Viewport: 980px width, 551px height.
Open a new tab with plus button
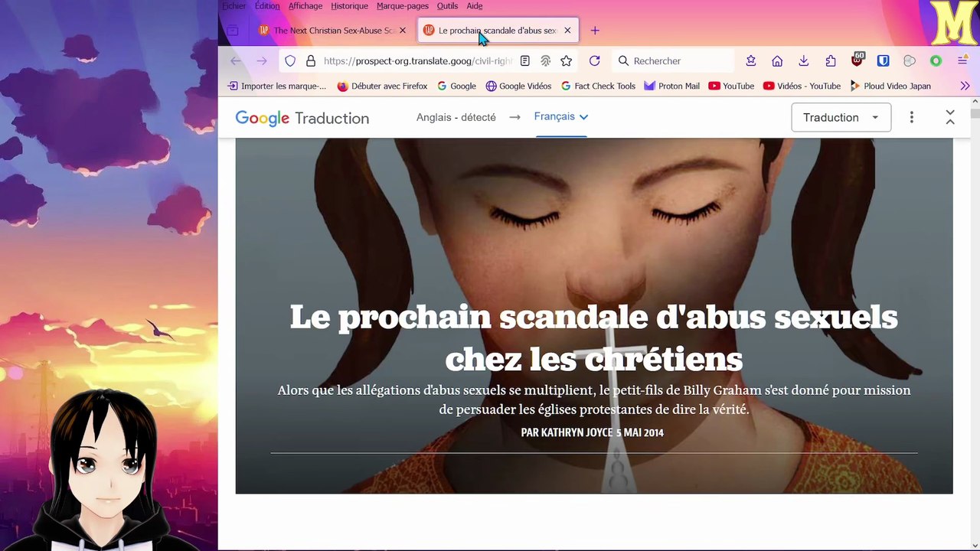(x=595, y=31)
